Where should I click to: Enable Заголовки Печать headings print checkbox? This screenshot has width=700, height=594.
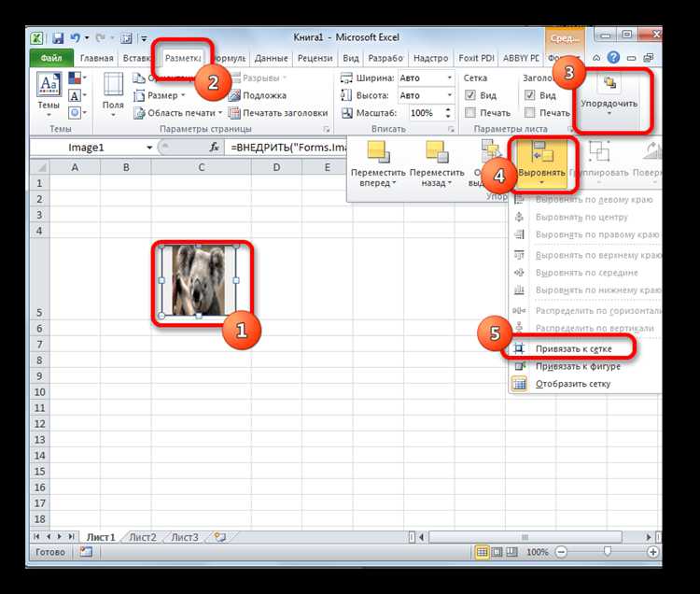(529, 113)
